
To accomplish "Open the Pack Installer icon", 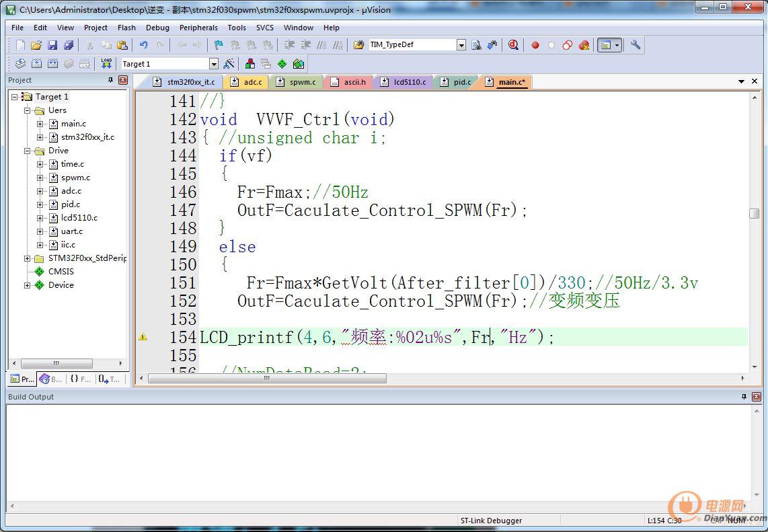I will (x=299, y=64).
